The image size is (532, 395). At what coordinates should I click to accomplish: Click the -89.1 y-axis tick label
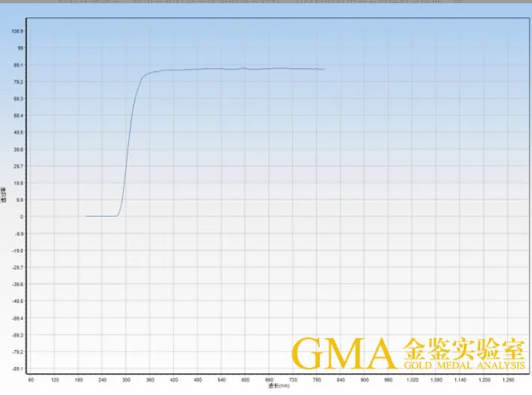(18, 369)
